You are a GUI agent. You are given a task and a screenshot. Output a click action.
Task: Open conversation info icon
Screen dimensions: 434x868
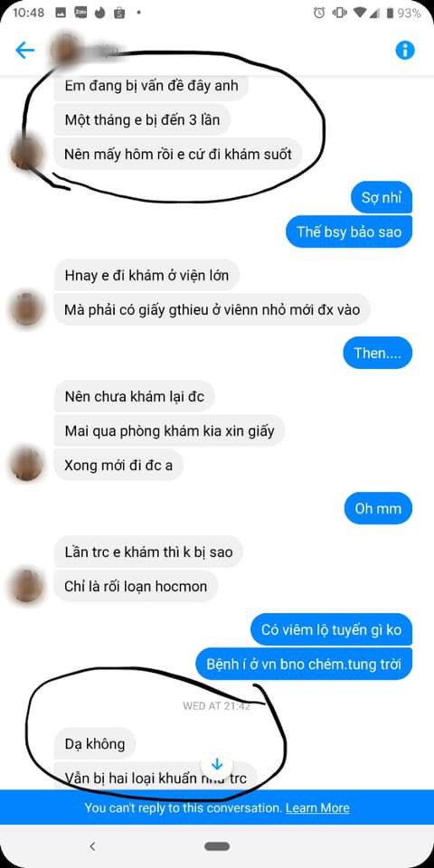[405, 51]
